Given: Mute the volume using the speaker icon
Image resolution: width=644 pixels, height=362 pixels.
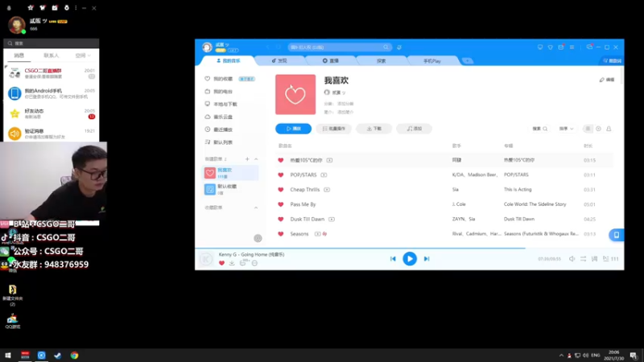Looking at the screenshot, I should click(x=572, y=259).
